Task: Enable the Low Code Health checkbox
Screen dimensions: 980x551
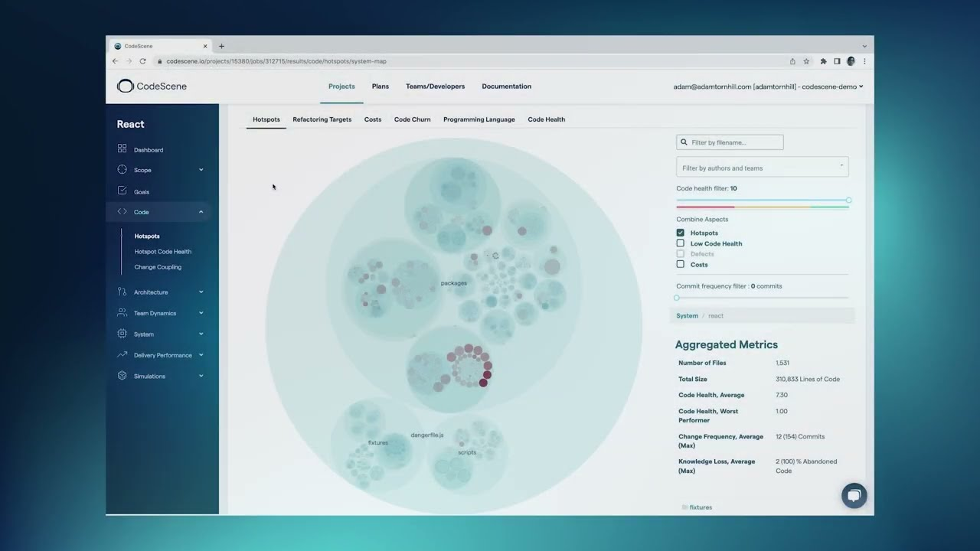Action: 680,243
